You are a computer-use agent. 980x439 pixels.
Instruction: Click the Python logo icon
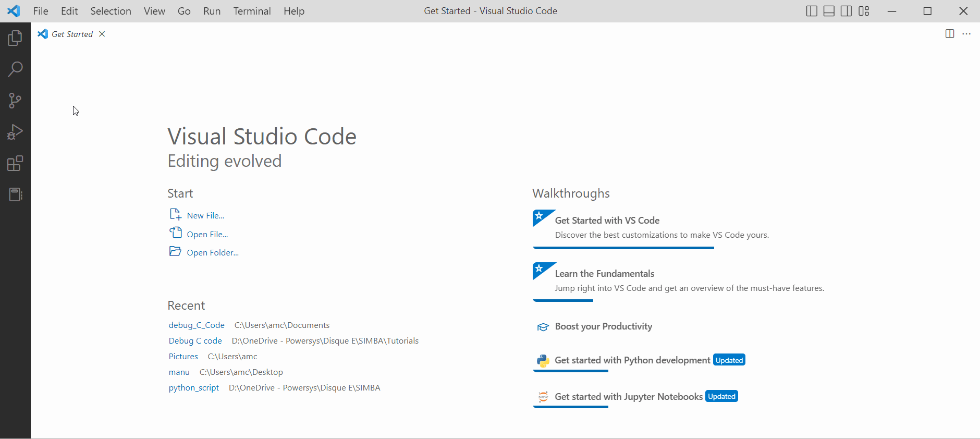543,361
